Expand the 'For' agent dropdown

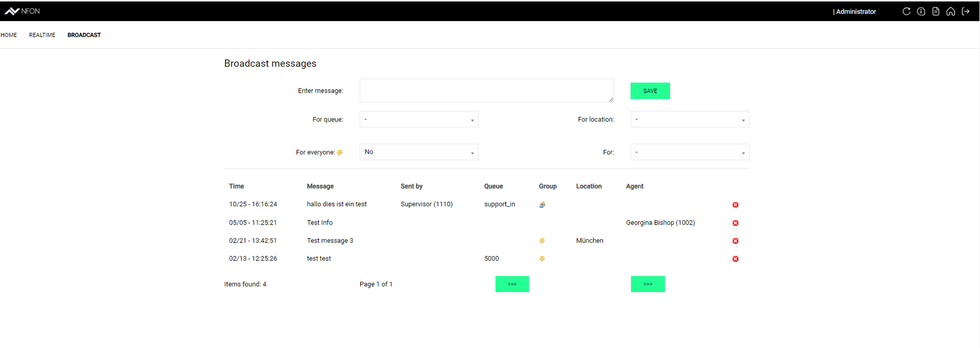pyautogui.click(x=689, y=152)
